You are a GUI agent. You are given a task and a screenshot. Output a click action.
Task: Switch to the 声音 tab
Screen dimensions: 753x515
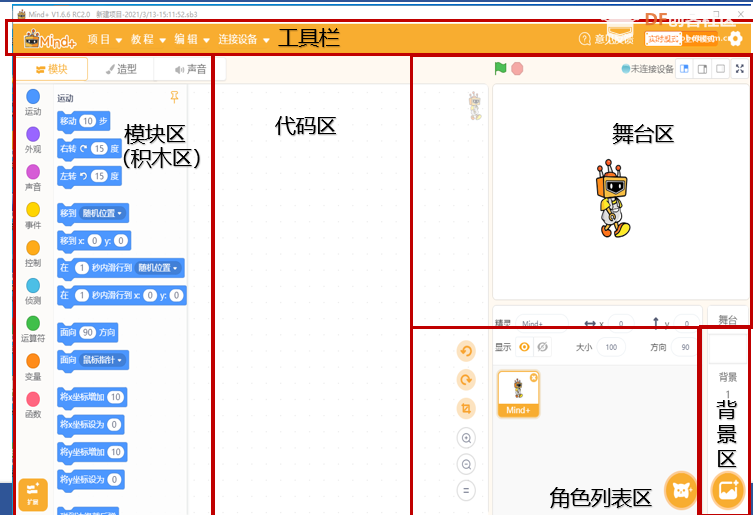(x=191, y=69)
